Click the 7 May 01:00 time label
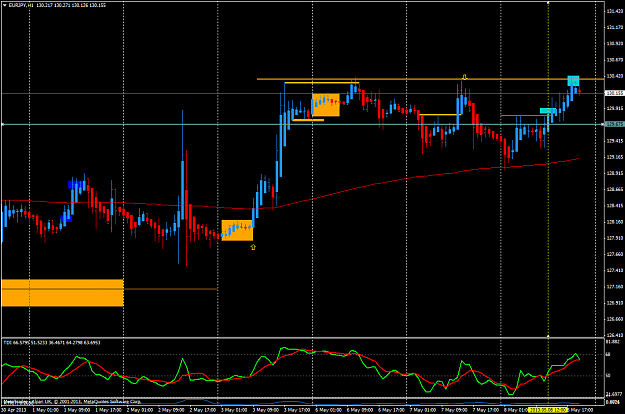This screenshot has width=625, height=414. [423, 410]
